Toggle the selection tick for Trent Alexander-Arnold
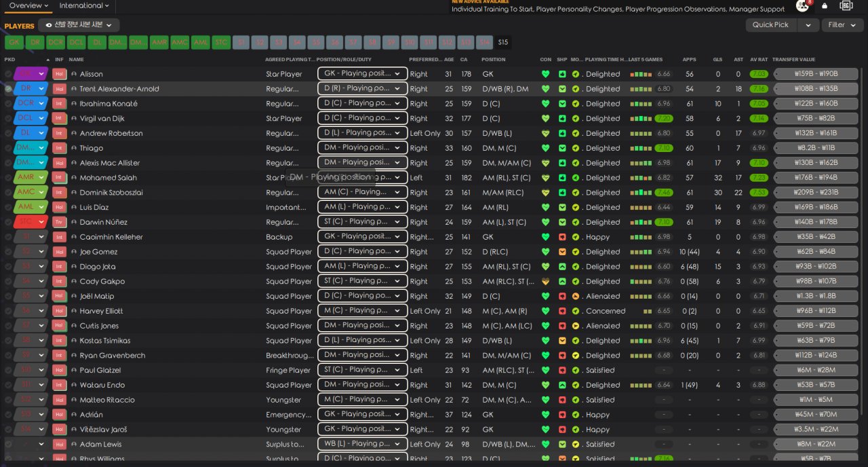Viewport: 868px width, 467px height. [x=8, y=89]
